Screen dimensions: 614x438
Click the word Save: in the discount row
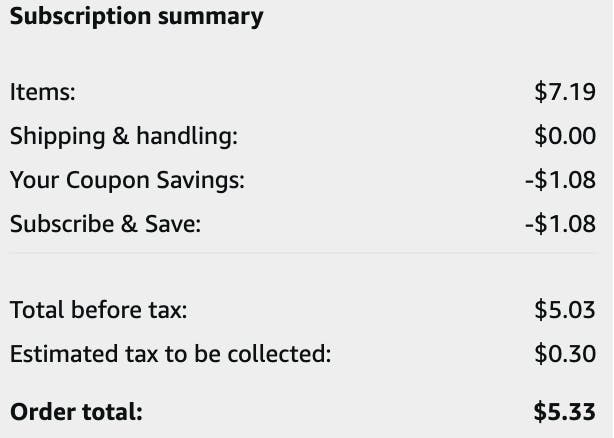point(173,224)
